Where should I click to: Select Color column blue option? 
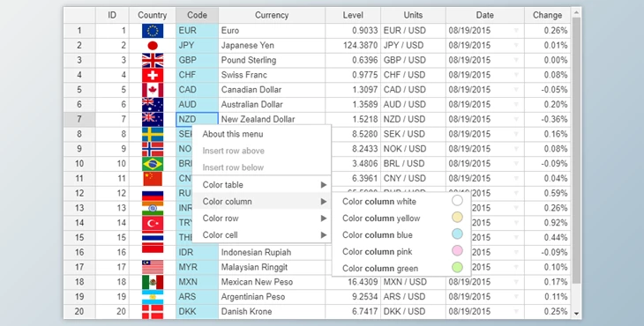pos(401,235)
